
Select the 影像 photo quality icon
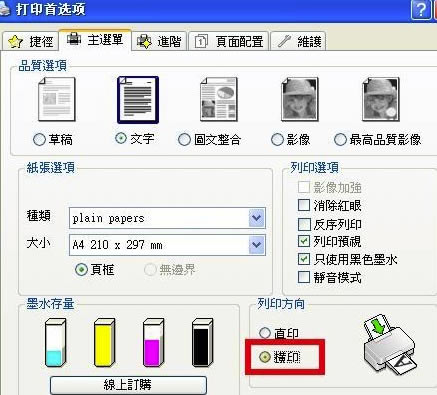pos(300,99)
